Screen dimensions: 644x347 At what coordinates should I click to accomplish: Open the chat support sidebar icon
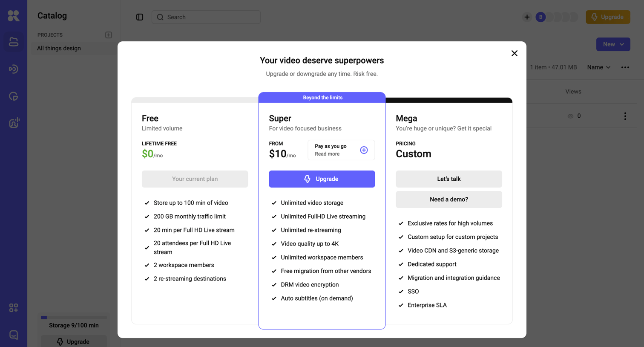click(14, 335)
